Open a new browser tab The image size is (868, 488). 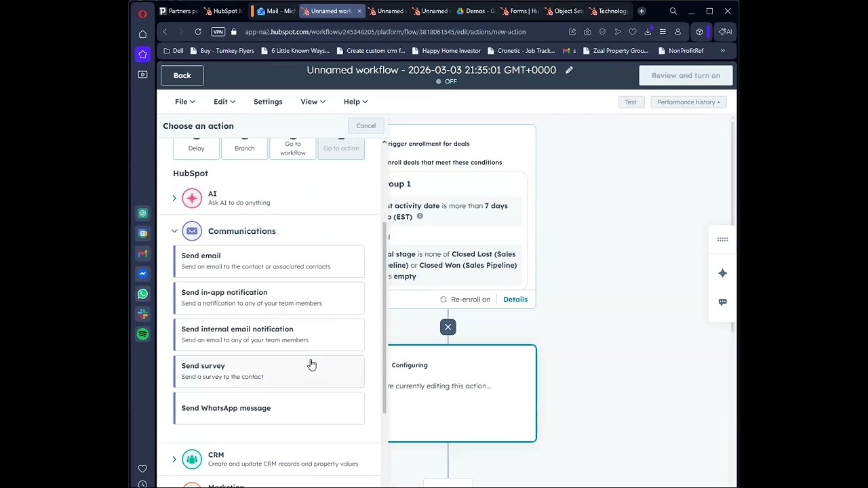click(642, 11)
